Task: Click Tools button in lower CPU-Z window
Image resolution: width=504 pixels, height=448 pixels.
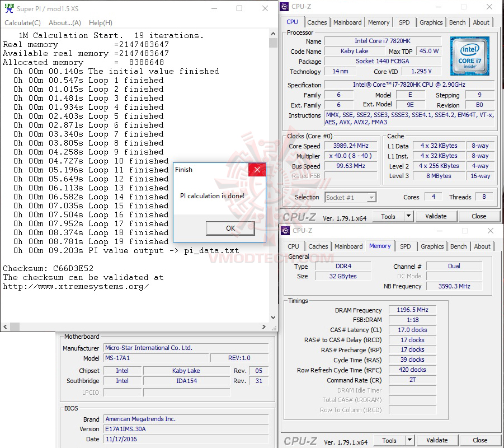Action: [389, 440]
